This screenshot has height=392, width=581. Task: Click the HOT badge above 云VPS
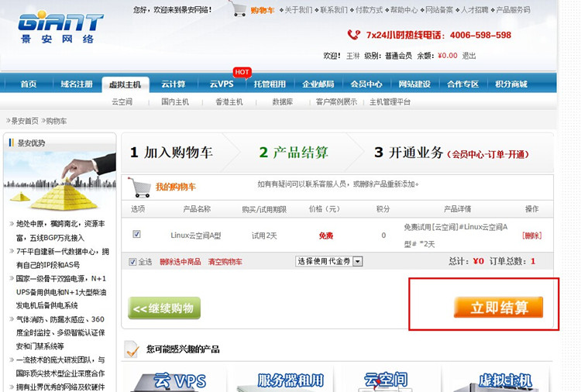[x=242, y=72]
